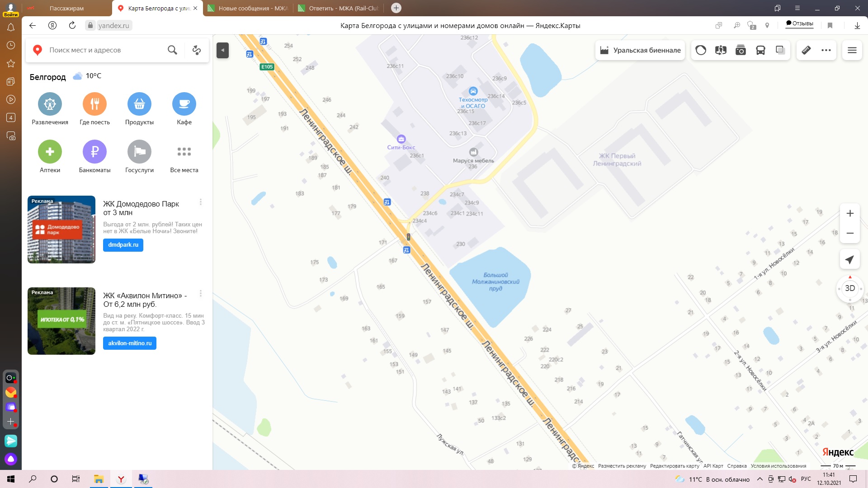The width and height of the screenshot is (868, 488).
Task: Collapse the left side panel
Action: click(222, 50)
